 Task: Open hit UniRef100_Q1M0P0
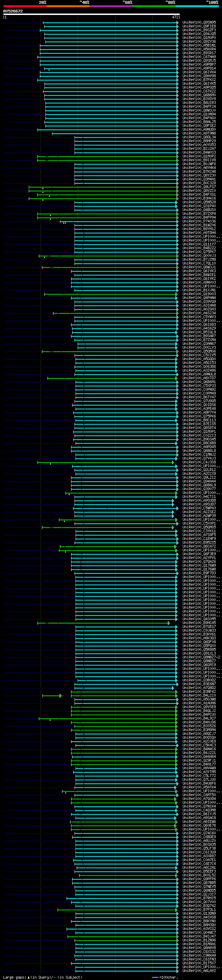[x=199, y=38]
